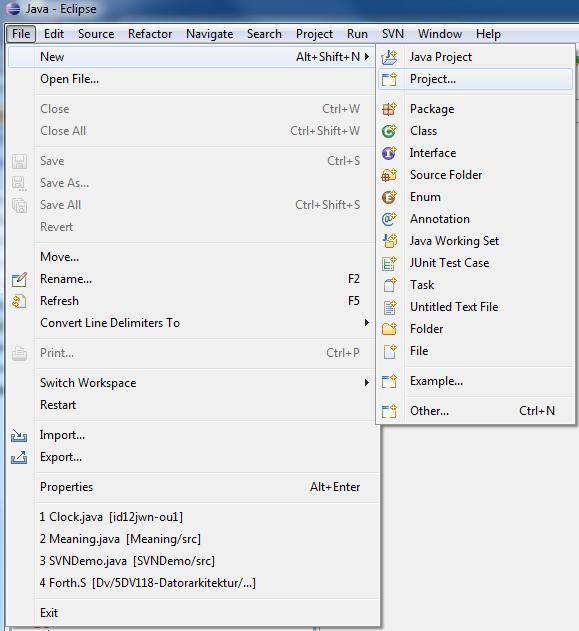The width and height of the screenshot is (579, 631).
Task: Select Untitled Text File label
Action: [454, 307]
